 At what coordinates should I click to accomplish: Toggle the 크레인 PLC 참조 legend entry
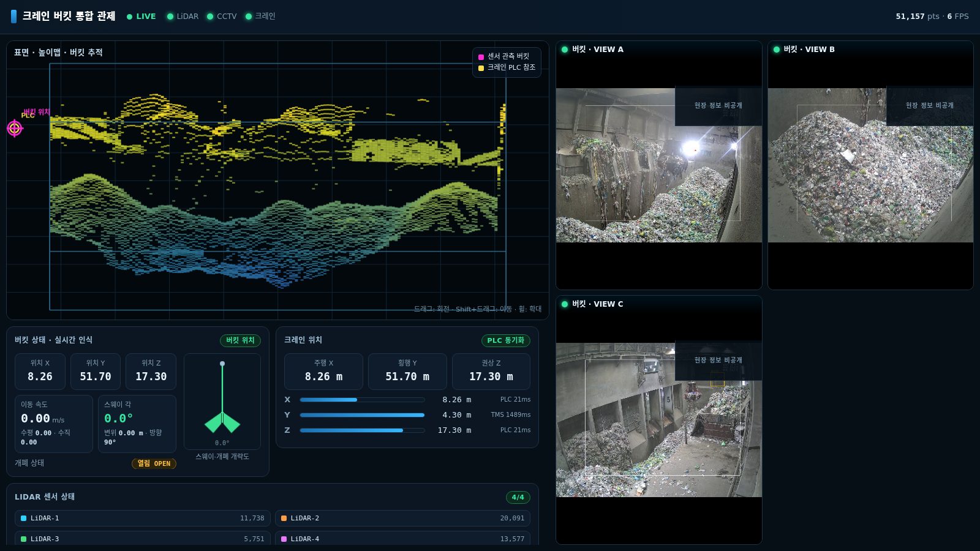507,67
